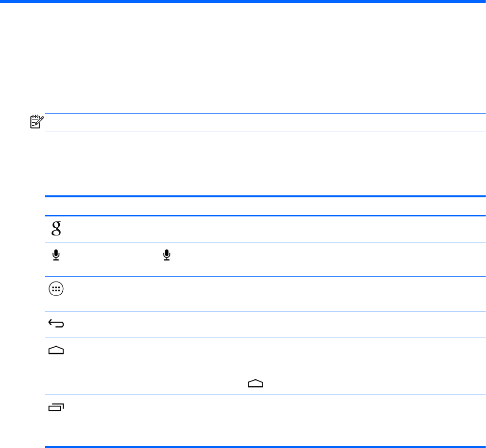Screen dimensions: 486x448
Task: Select the Recent apps icon
Action: (57, 406)
